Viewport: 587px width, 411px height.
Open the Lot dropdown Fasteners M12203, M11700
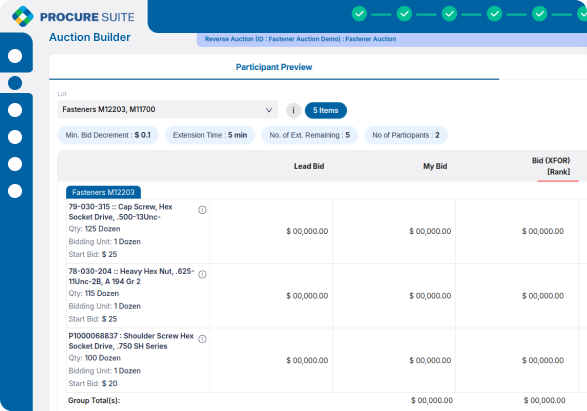tap(168, 109)
